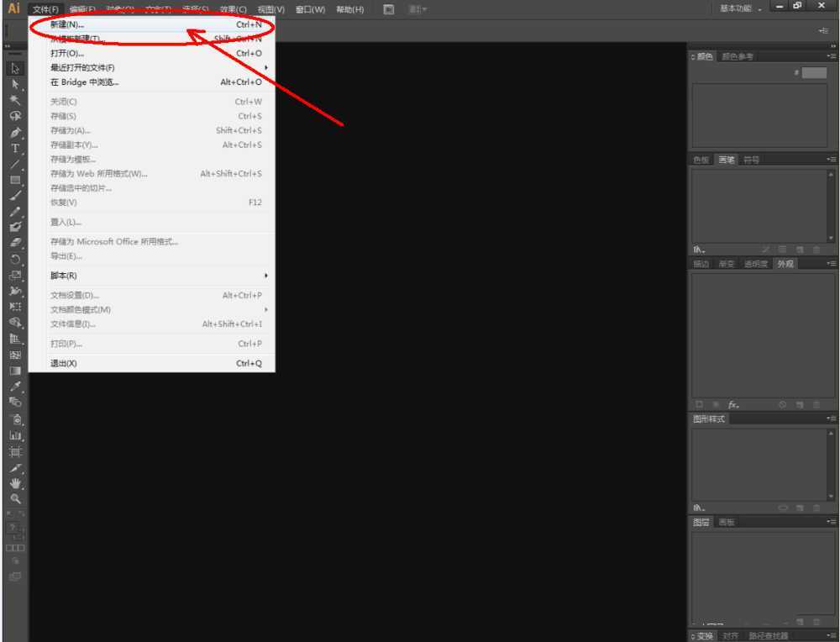Switch to the 颜色参考 color guide tab
Viewport: 840px width, 642px height.
click(x=738, y=56)
